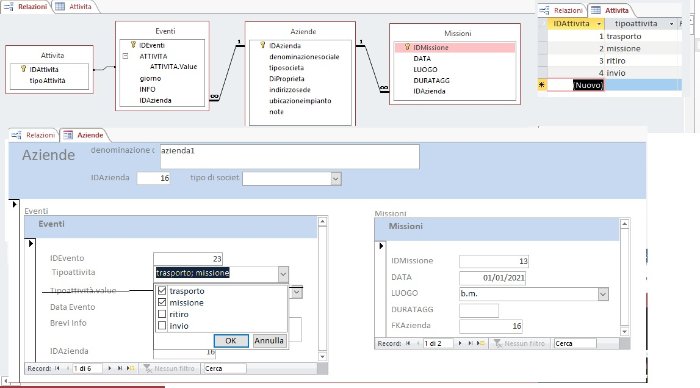Go to next record in Eventi navigator
Viewport: 700px width, 388px height.
tap(110, 368)
